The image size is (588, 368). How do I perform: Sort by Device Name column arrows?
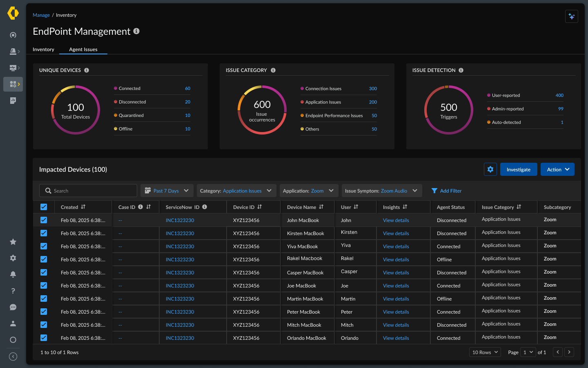coord(321,207)
